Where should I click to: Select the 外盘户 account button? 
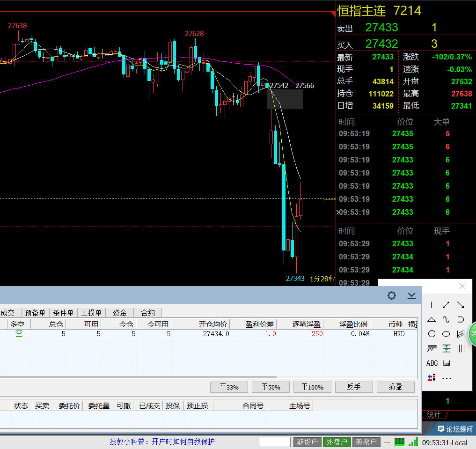pos(337,442)
